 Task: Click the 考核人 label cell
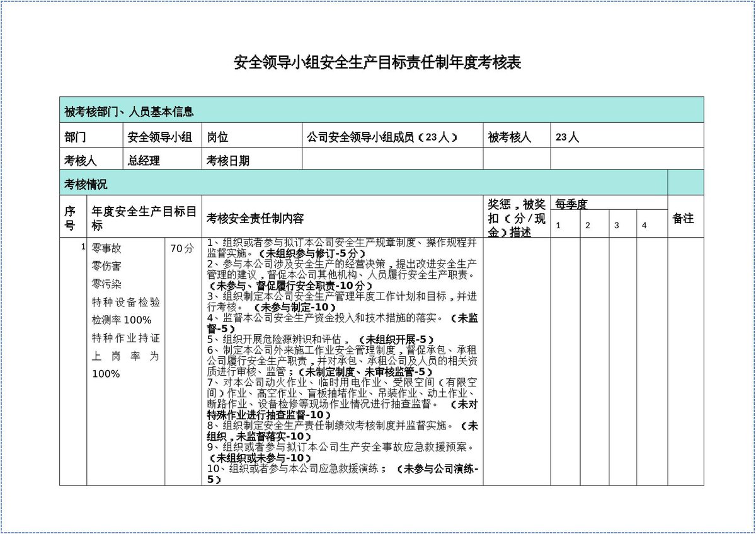coord(91,160)
